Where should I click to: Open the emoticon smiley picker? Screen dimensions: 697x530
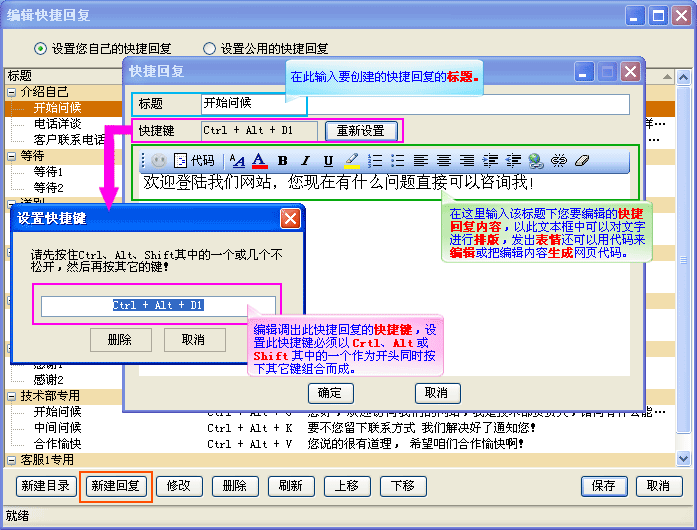tap(159, 160)
